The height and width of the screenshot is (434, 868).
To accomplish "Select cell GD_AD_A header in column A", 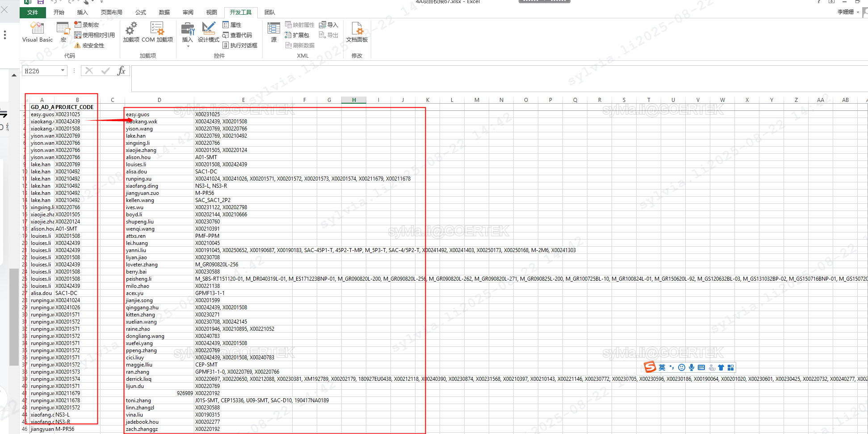I will click(x=42, y=107).
